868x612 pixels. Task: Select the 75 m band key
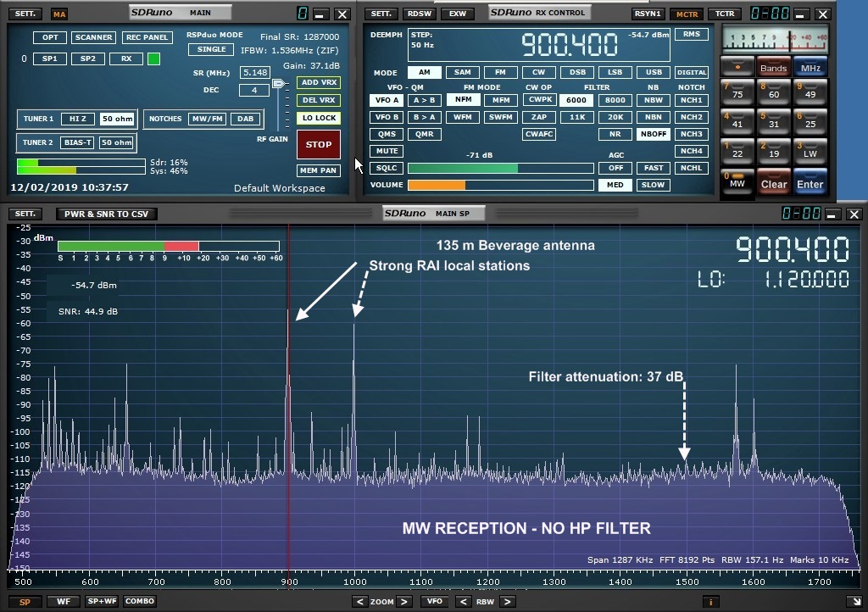click(x=737, y=93)
